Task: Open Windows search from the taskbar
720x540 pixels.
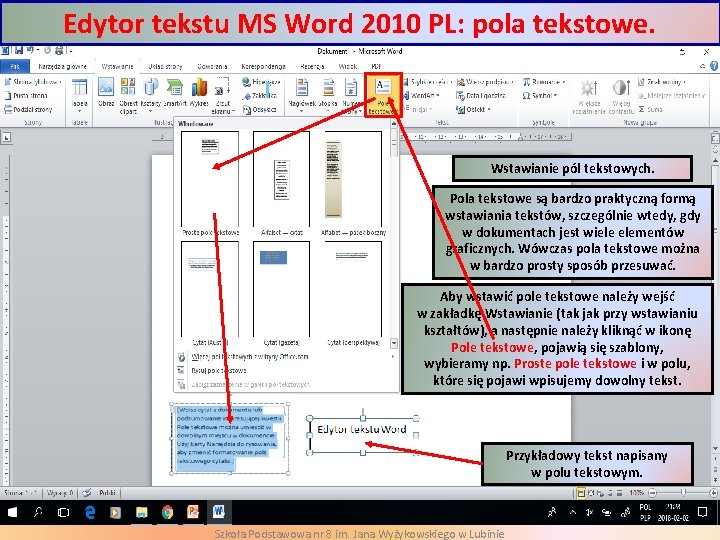Action: pos(38,512)
